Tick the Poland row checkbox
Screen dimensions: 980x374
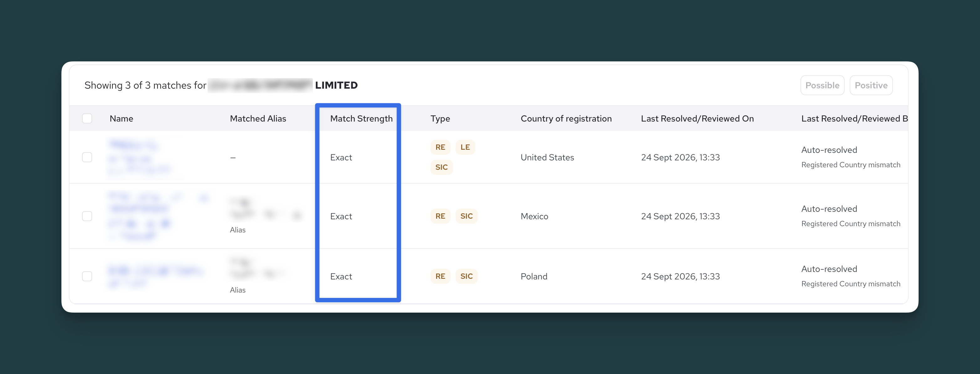point(87,276)
